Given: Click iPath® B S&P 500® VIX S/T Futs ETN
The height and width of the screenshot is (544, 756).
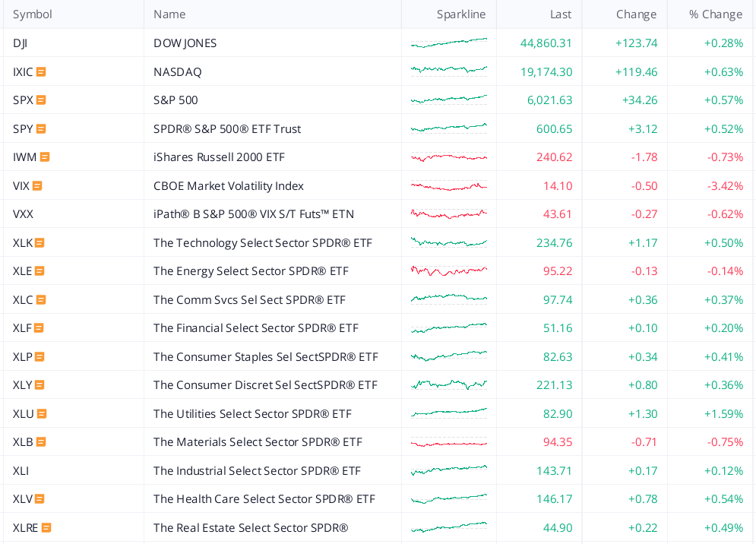Looking at the screenshot, I should 254,214.
